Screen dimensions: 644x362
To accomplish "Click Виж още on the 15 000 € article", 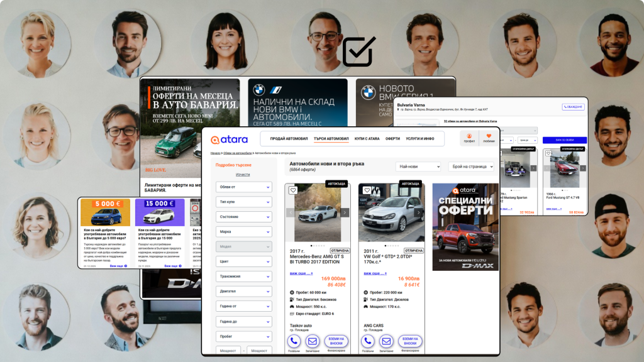I will (173, 266).
